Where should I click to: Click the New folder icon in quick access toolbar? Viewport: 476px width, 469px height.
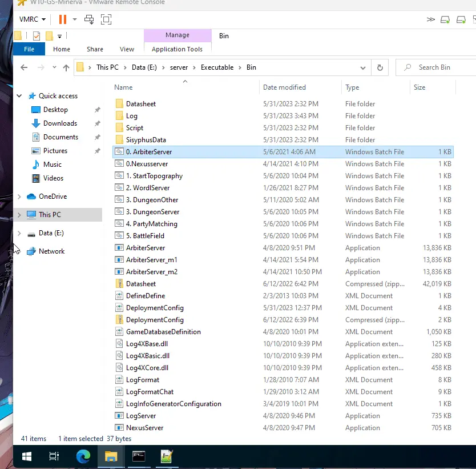pos(49,36)
